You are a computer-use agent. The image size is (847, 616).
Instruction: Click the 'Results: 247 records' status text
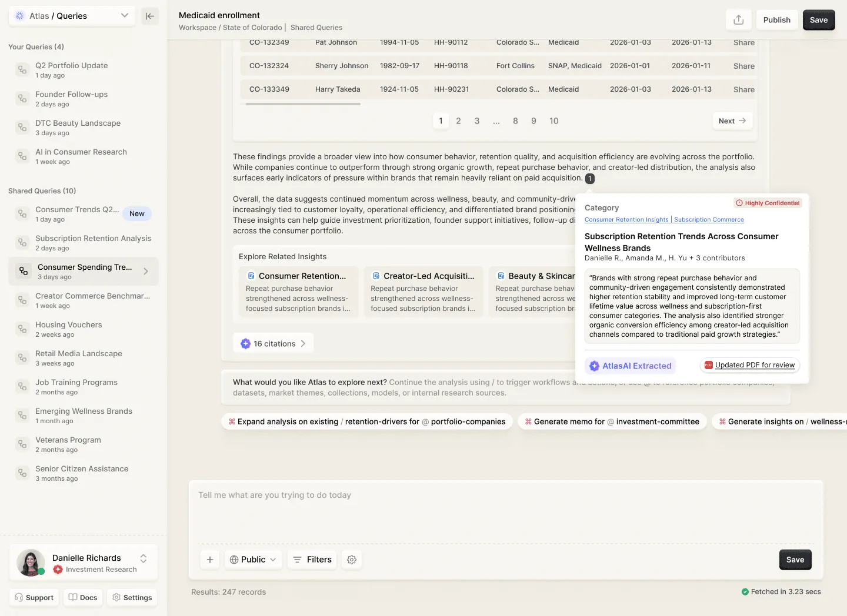[228, 592]
